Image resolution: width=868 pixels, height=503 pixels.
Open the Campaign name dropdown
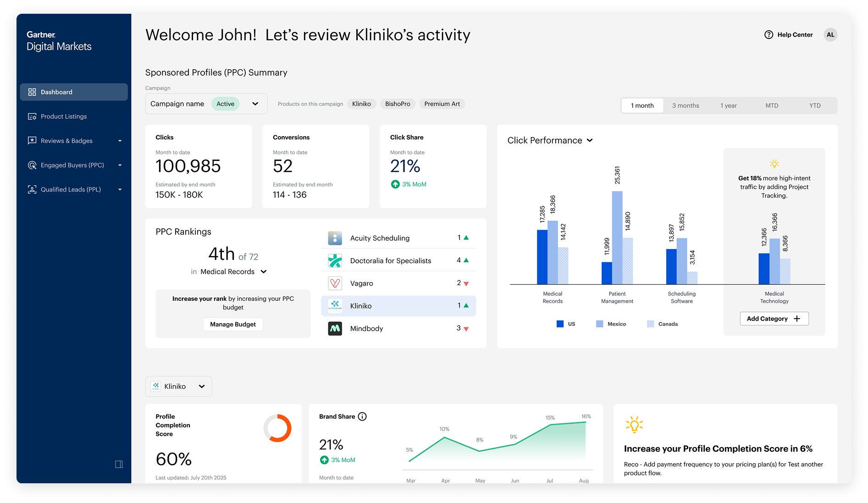coord(206,104)
